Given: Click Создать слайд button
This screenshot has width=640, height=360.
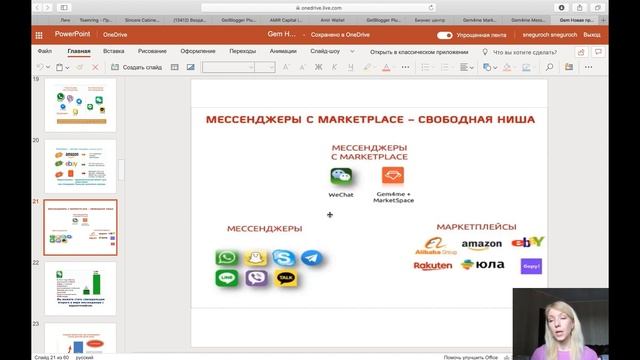Looking at the screenshot, I should coord(137,67).
